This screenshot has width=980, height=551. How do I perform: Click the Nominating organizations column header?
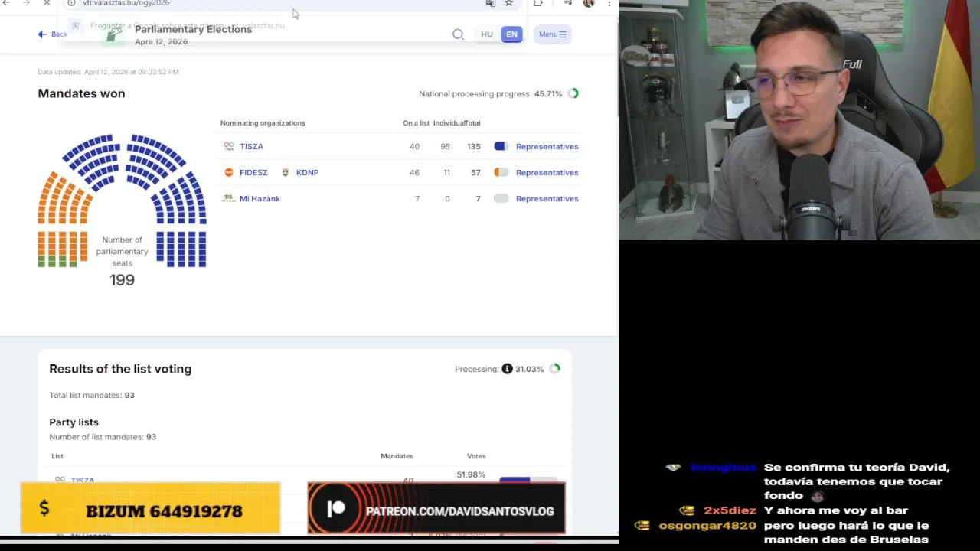point(263,122)
